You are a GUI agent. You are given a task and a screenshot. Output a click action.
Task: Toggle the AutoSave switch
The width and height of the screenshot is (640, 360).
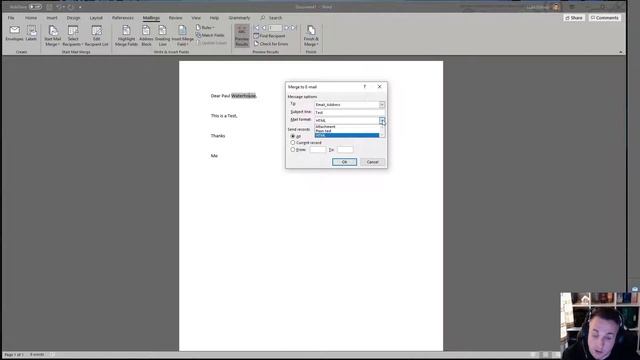[x=35, y=7]
